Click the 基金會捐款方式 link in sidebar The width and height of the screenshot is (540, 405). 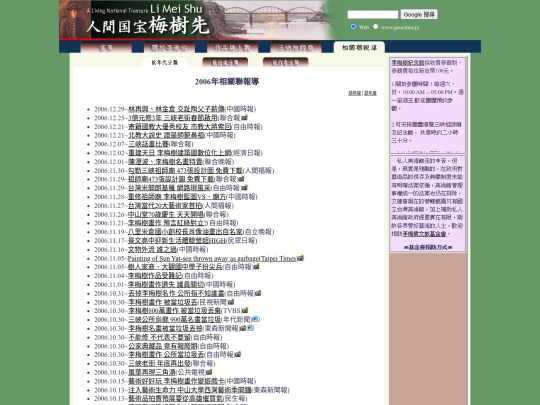click(428, 247)
